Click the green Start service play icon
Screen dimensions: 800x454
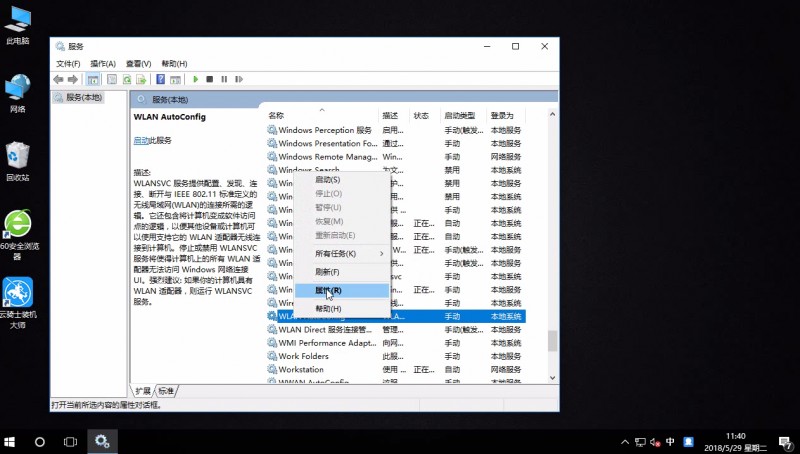195,79
